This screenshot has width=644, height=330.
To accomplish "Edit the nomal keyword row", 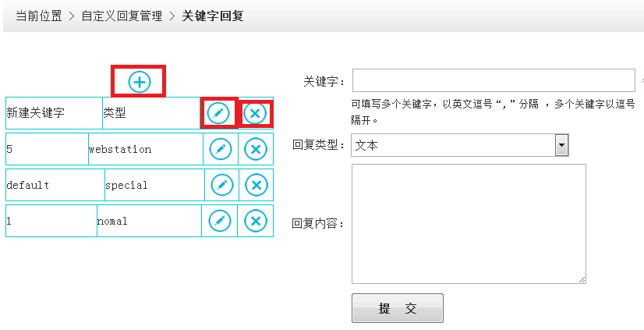I will [x=220, y=222].
